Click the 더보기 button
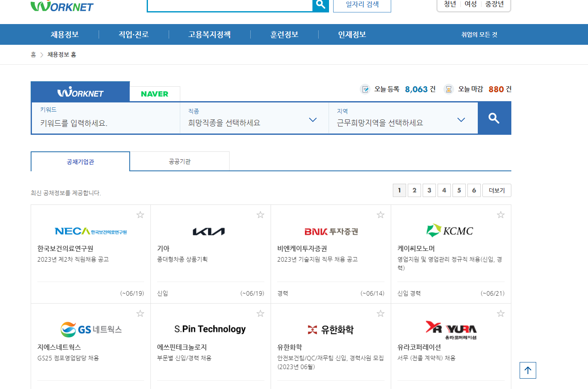588x389 pixels. (x=497, y=190)
